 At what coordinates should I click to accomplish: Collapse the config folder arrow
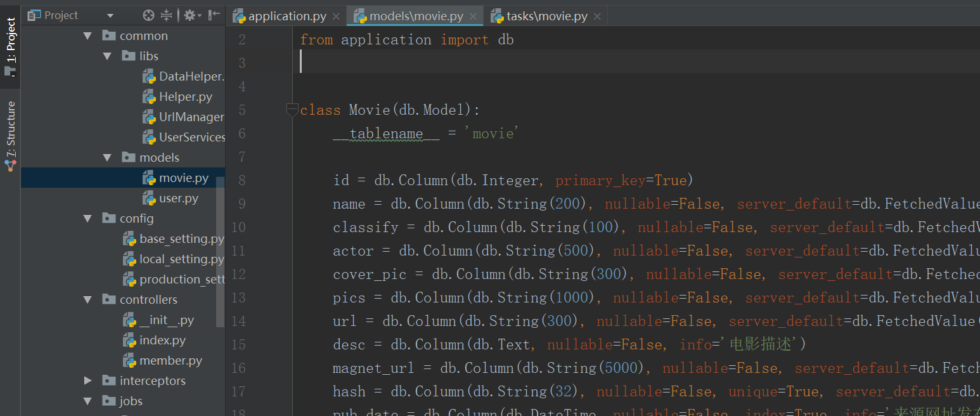tap(88, 219)
